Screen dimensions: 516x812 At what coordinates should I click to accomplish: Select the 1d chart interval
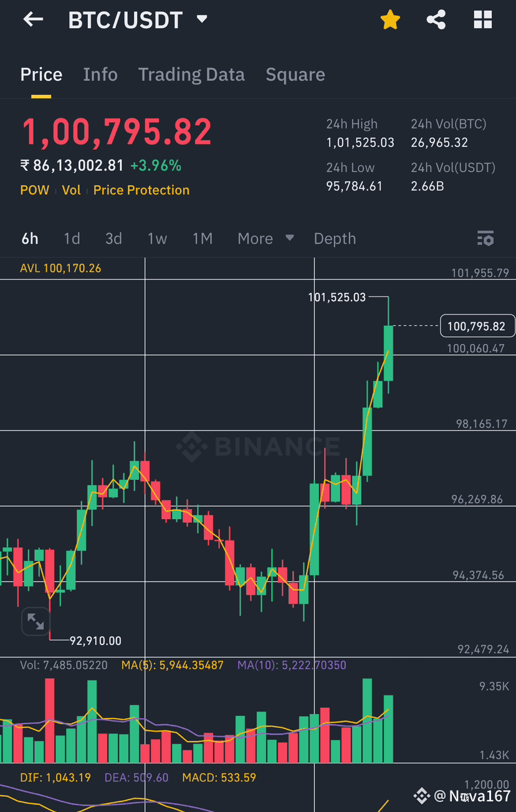coord(72,239)
